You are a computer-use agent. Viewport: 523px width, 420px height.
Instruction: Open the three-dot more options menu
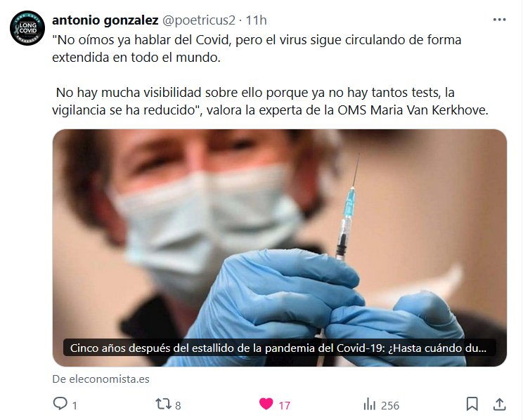tap(499, 20)
